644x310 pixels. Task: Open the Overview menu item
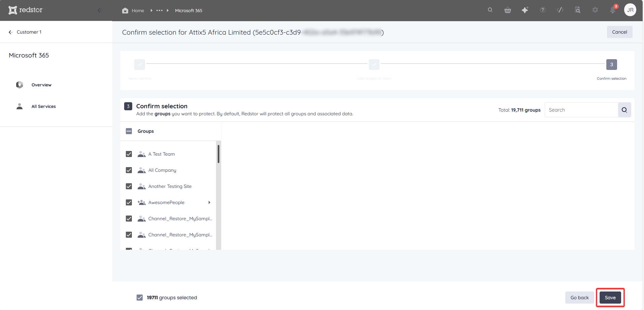click(x=41, y=85)
